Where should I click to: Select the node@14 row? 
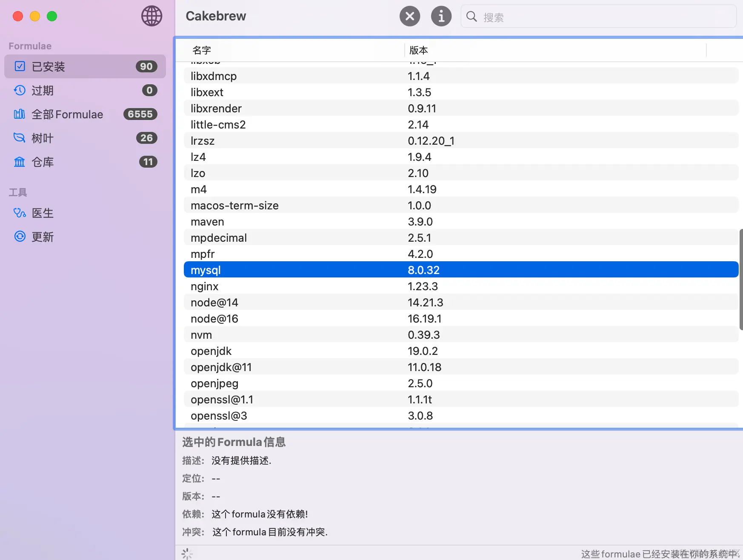point(461,303)
